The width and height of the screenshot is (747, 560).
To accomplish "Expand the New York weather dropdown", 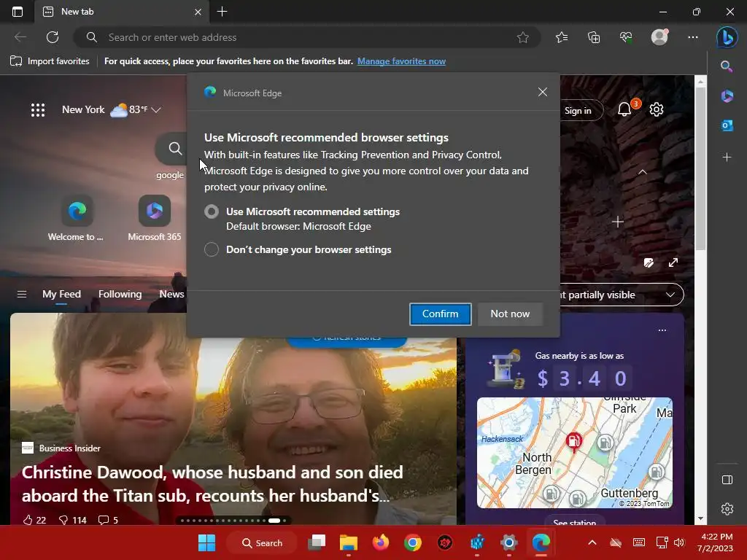I will coord(156,110).
